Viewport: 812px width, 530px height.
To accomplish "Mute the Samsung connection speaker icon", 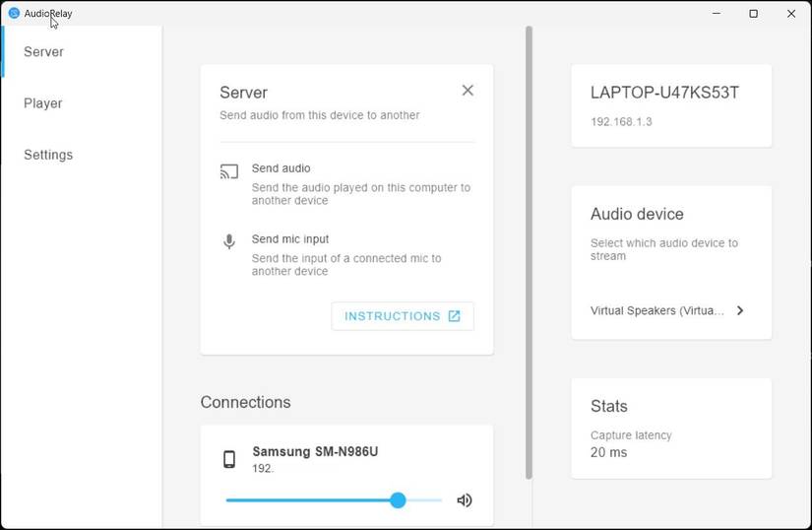I will click(465, 500).
